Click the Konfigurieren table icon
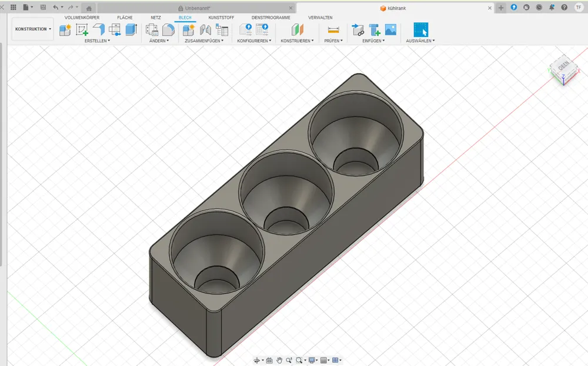588x366 pixels. click(x=262, y=29)
